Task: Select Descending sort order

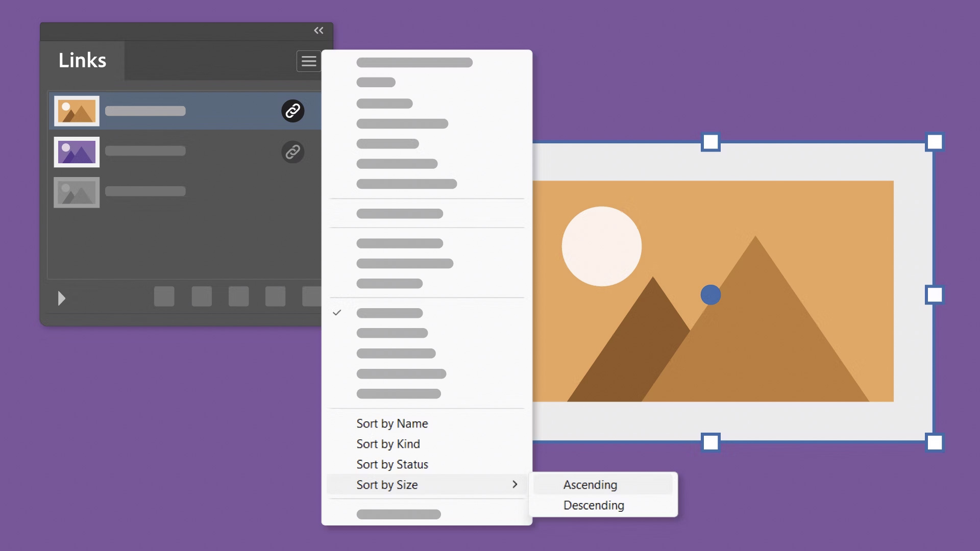Action: click(594, 505)
